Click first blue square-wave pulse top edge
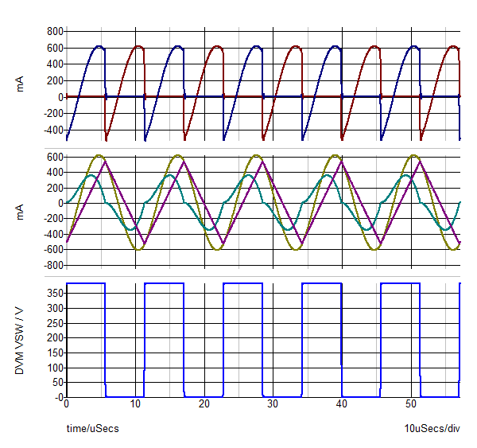The image size is (477, 448). click(x=85, y=283)
